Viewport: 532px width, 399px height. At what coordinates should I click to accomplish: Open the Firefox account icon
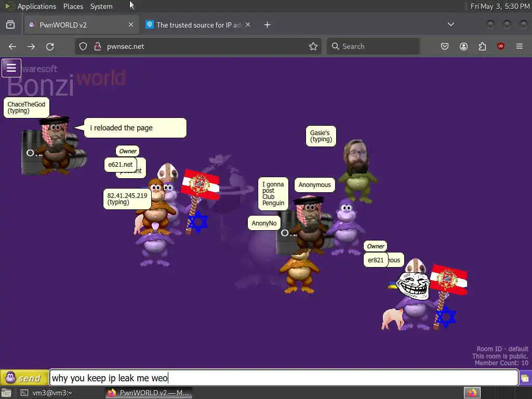463,46
